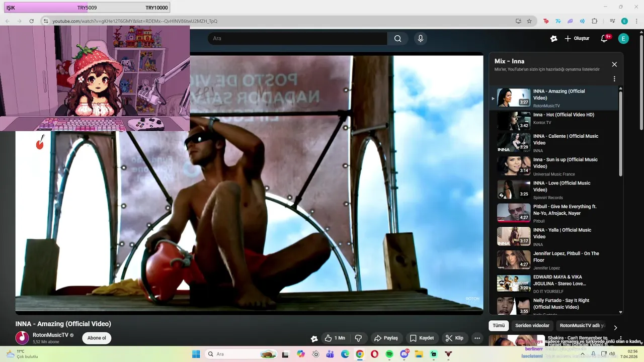
Task: Open YouTube notifications bell
Action: [605, 39]
